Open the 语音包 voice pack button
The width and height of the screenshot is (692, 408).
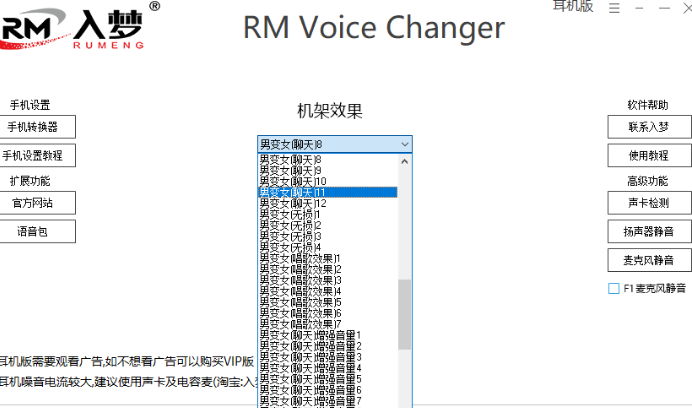tap(37, 231)
